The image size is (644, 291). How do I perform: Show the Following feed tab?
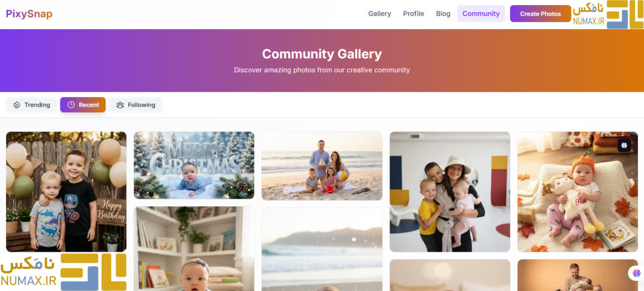135,105
